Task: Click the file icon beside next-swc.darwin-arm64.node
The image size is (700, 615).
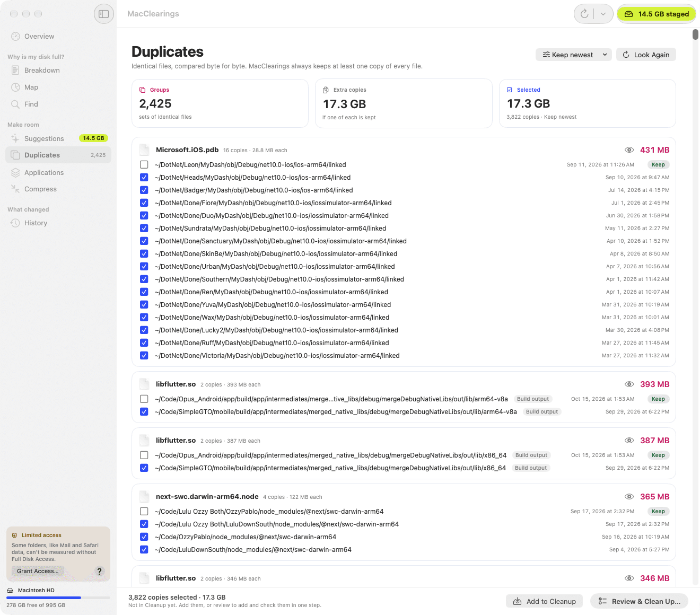Action: 144,497
